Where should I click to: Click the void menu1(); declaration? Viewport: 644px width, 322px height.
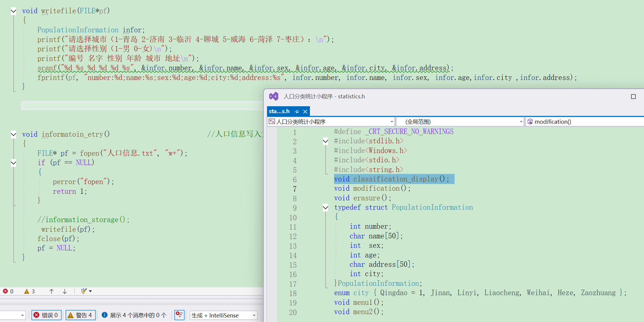pos(359,302)
